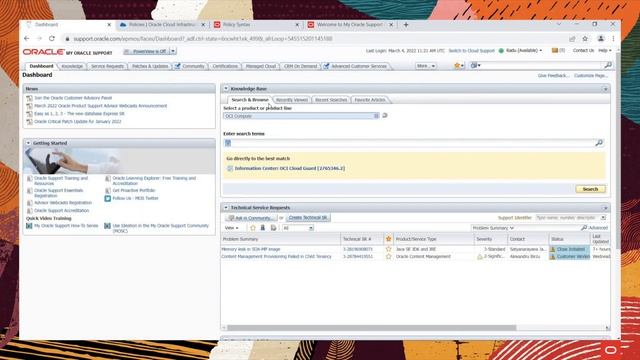Bookmark this page with the star icon

(x=585, y=38)
